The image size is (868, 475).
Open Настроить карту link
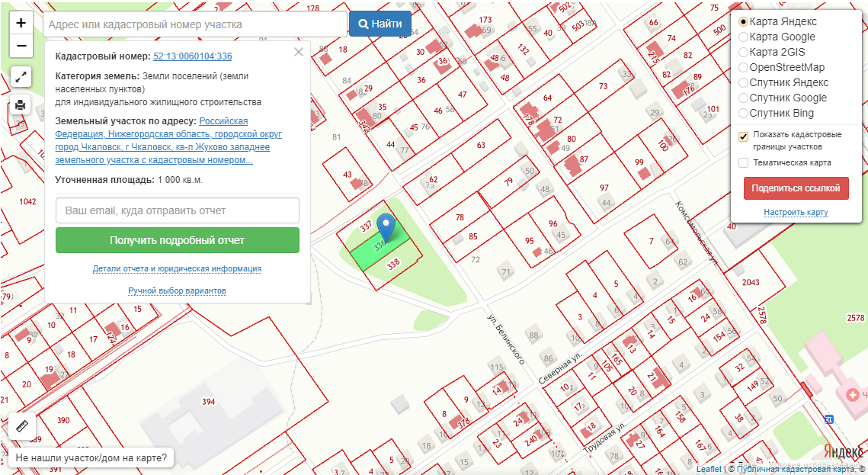[796, 212]
